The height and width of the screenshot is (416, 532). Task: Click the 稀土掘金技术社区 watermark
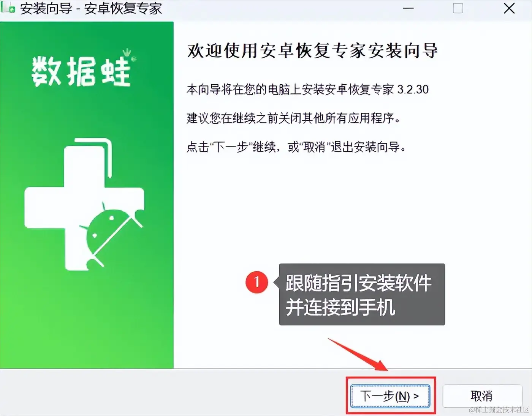499,410
